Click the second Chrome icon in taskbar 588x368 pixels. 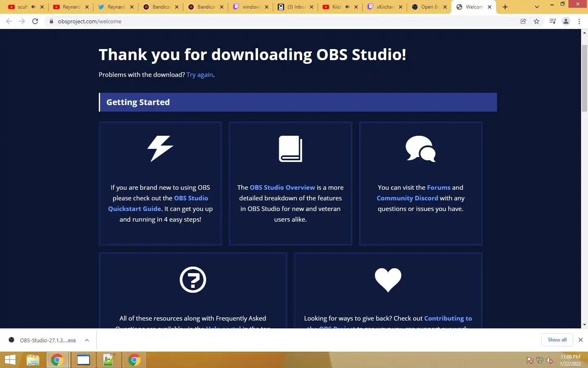click(x=134, y=360)
